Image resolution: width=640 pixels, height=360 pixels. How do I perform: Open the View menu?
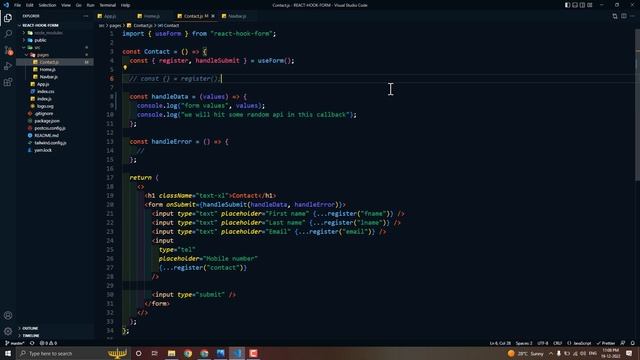[x=66, y=5]
